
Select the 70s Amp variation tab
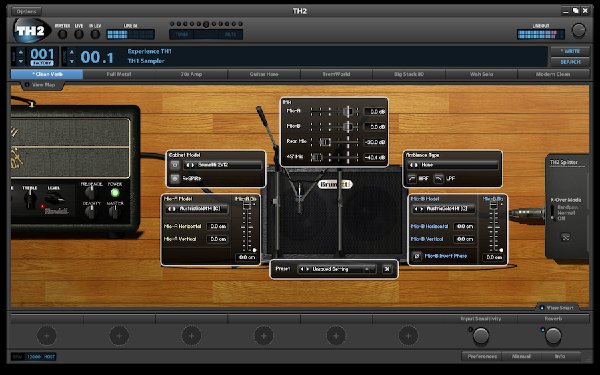pos(191,74)
